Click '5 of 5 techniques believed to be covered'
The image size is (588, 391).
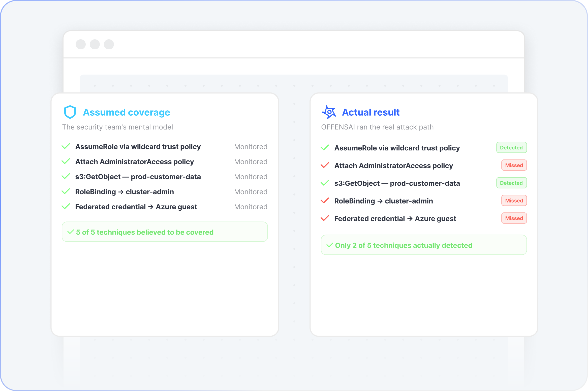[x=145, y=232]
